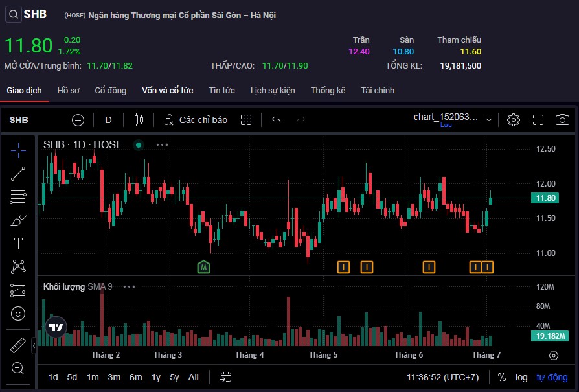Select the crosshair cursor tool
579x392 pixels.
(x=18, y=150)
